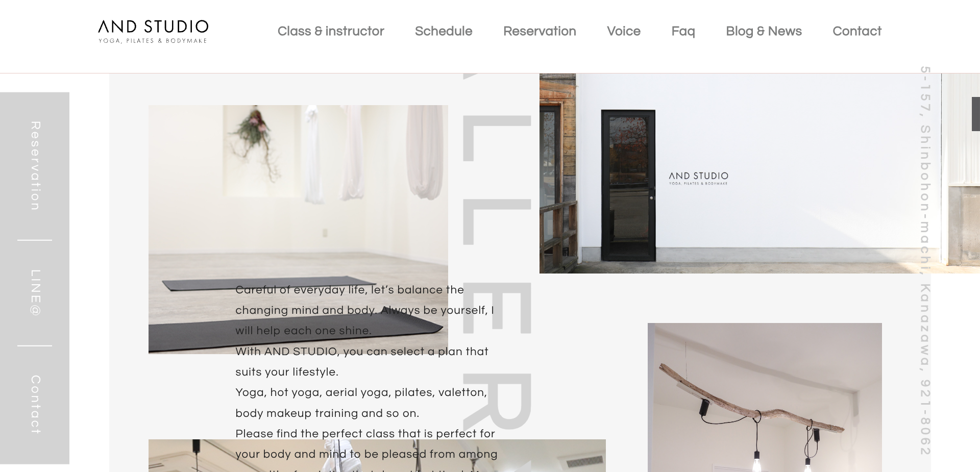View the yoga mats studio photo
The image size is (980, 472).
[298, 229]
